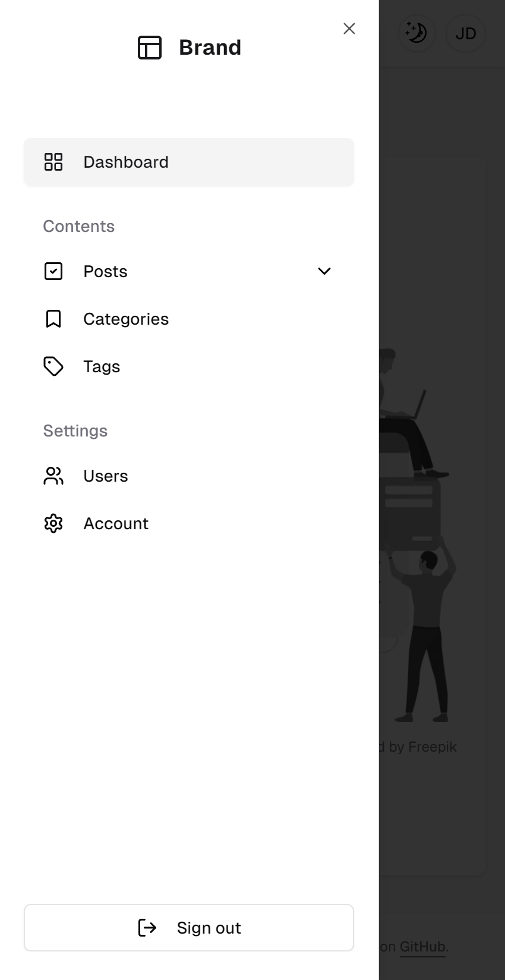Click the Sign out arrow icon

click(x=147, y=928)
